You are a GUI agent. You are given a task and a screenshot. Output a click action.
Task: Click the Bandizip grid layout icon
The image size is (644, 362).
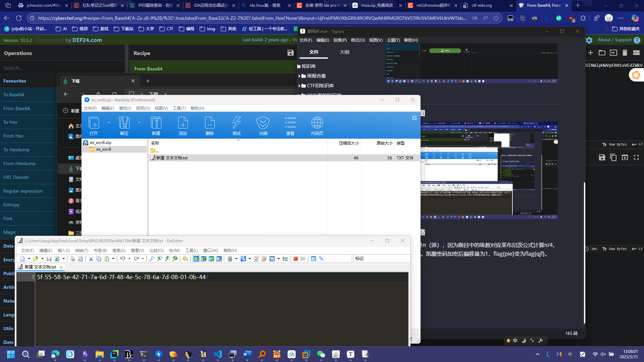pos(414,118)
